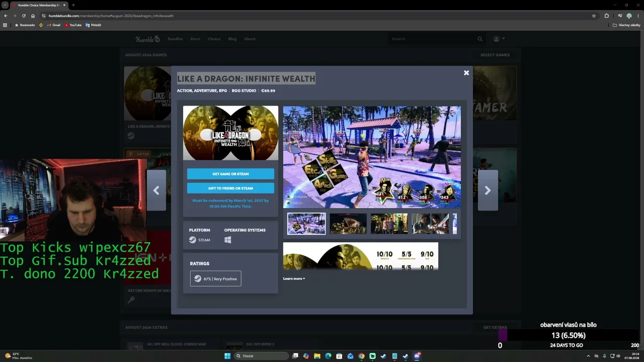Screen dimensions: 644x362
Task: Select the fourth screenshot thumbnail
Action: click(x=430, y=224)
